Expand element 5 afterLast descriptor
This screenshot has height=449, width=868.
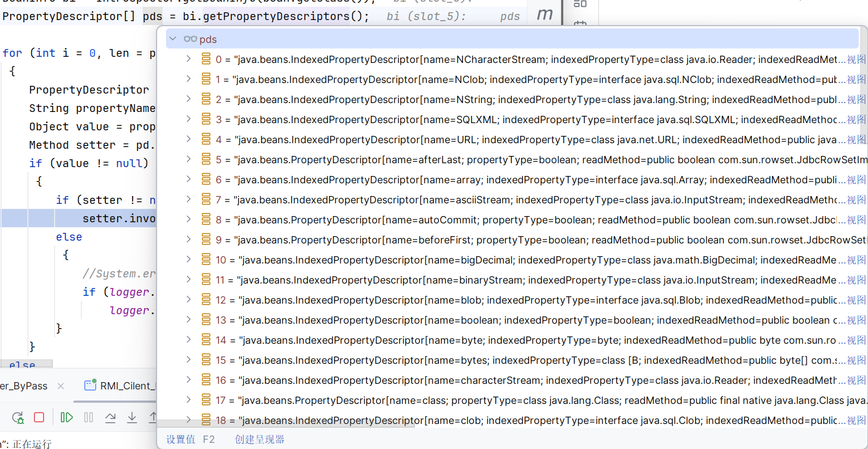189,159
